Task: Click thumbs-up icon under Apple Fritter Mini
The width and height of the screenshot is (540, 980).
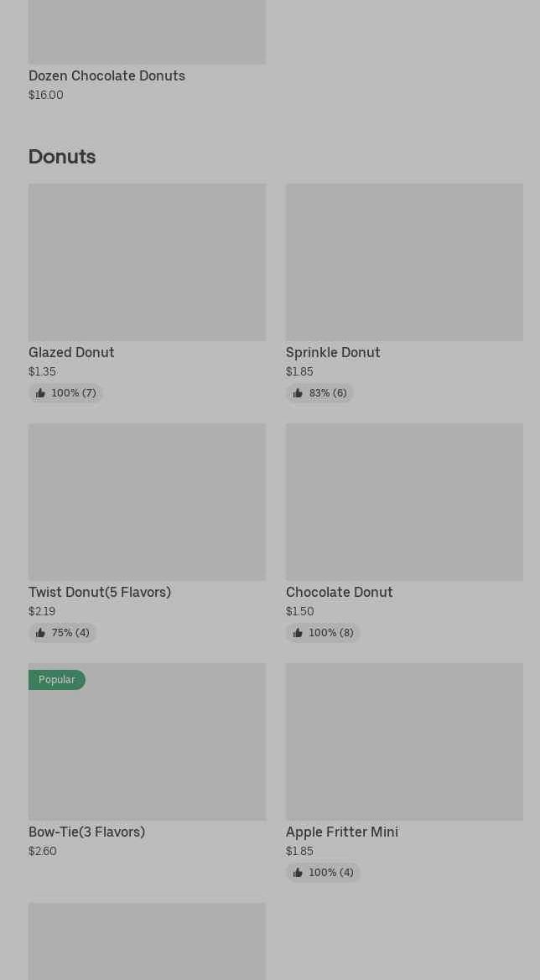Action: [298, 873]
